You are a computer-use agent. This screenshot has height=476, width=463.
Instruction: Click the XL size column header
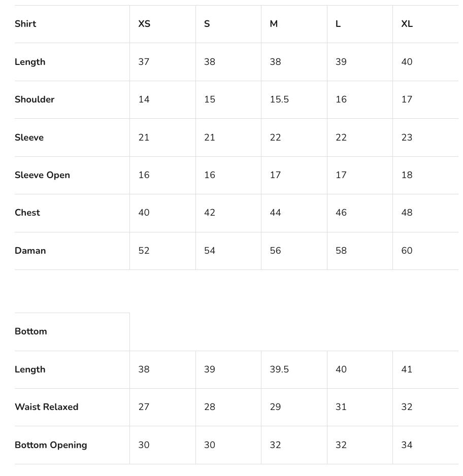tap(407, 24)
